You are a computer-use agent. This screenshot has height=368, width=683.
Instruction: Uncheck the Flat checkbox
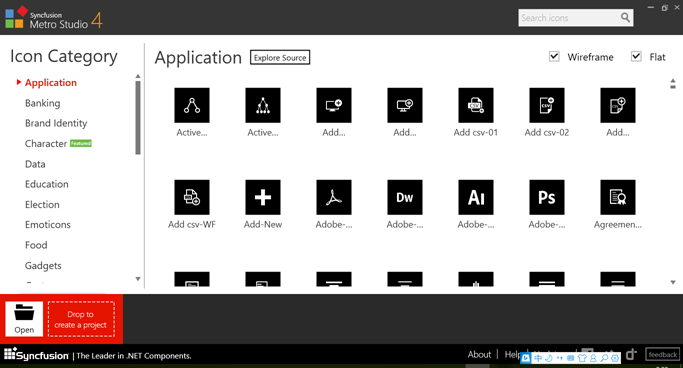pos(636,57)
